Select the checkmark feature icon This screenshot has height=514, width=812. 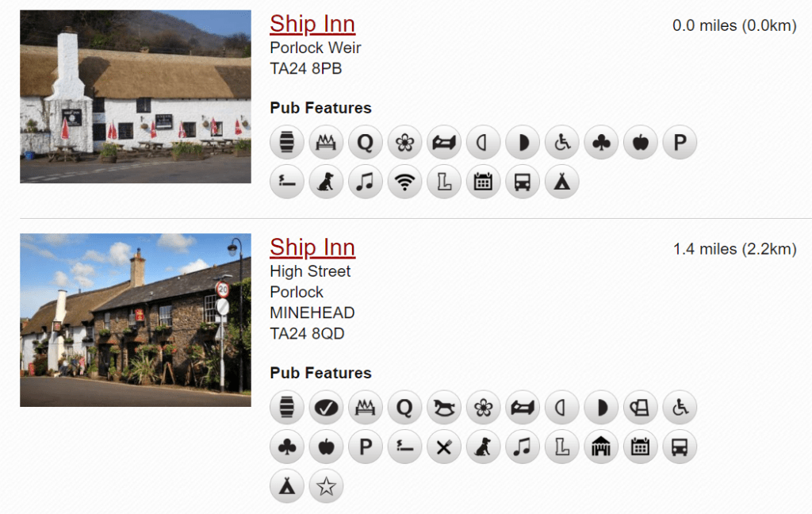[326, 407]
